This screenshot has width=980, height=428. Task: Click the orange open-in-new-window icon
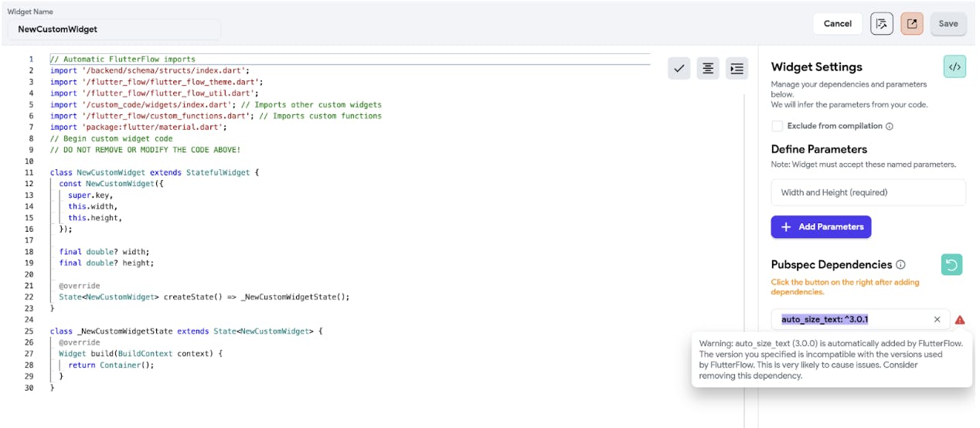(x=912, y=24)
